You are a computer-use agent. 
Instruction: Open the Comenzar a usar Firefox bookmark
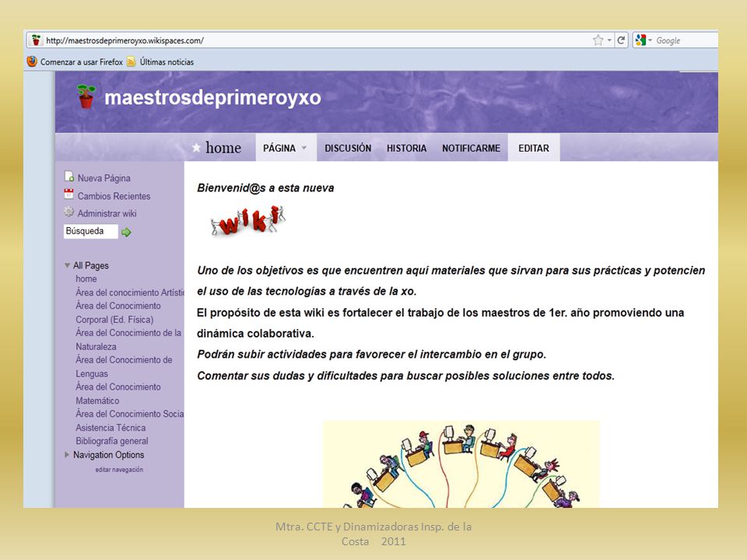82,62
